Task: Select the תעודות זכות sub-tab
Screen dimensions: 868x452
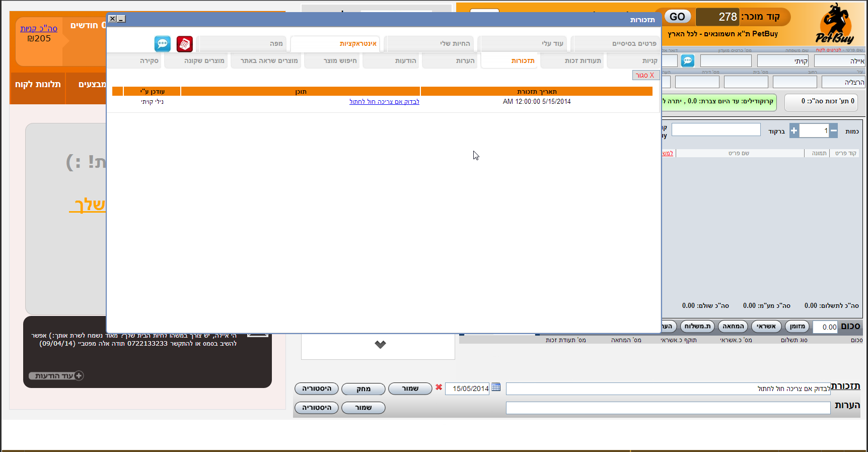Action: pos(572,61)
